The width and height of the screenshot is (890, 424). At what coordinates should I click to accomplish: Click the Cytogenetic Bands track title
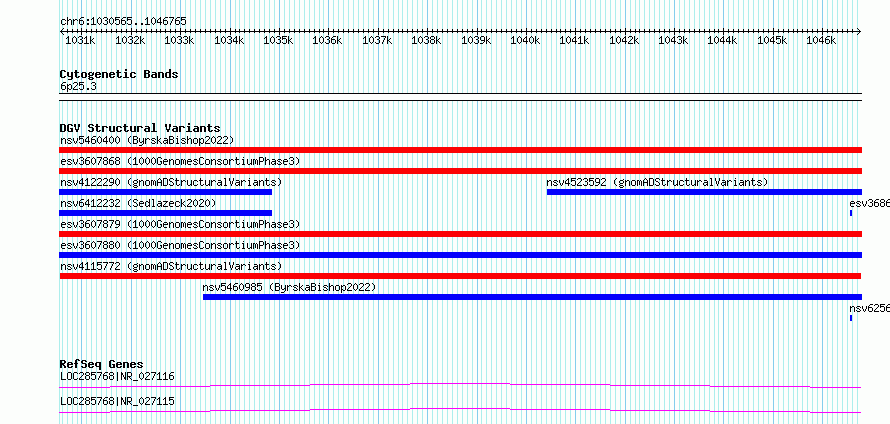click(119, 74)
